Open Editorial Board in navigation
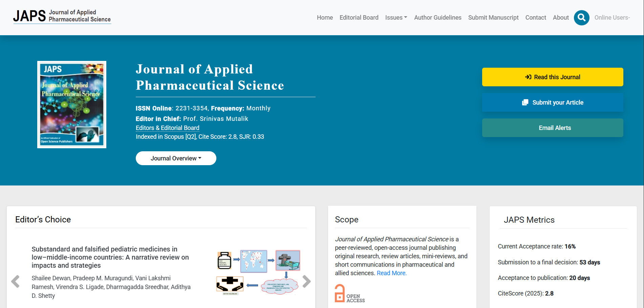This screenshot has height=308, width=644. pos(359,18)
